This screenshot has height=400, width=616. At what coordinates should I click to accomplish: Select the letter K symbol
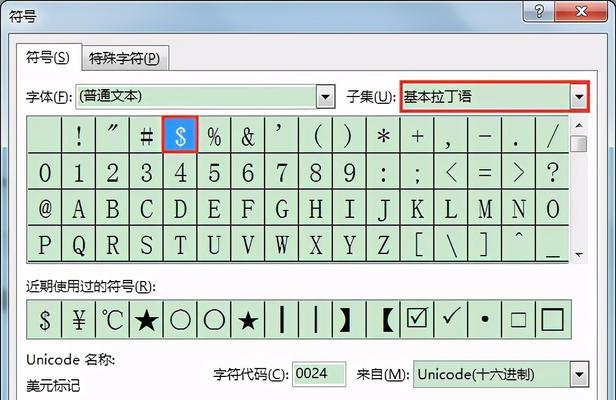click(417, 208)
